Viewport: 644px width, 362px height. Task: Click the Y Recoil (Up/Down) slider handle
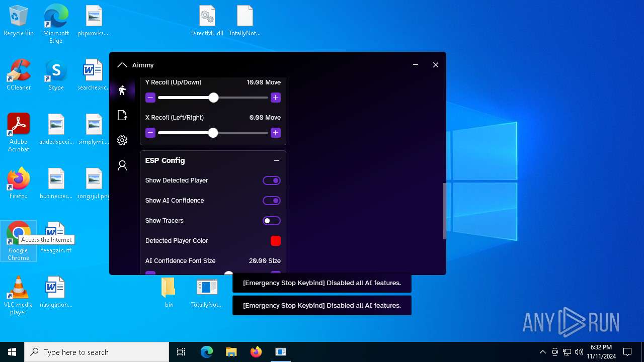[213, 98]
